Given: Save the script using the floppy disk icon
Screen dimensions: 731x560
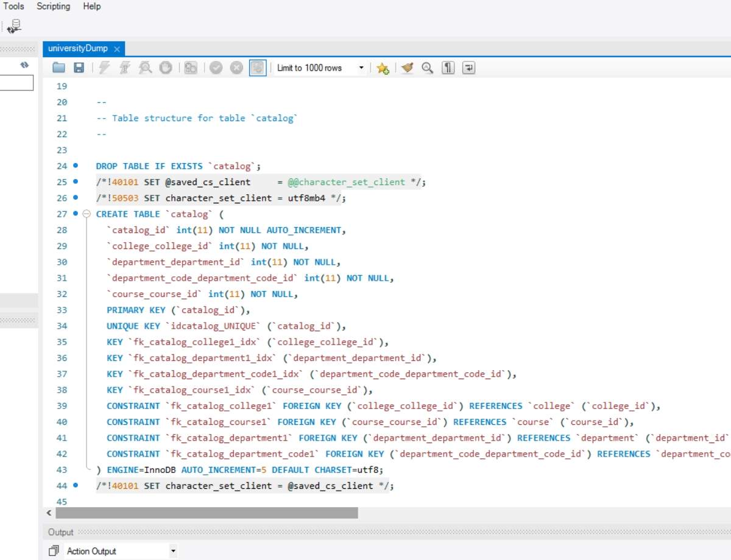Looking at the screenshot, I should pos(79,68).
